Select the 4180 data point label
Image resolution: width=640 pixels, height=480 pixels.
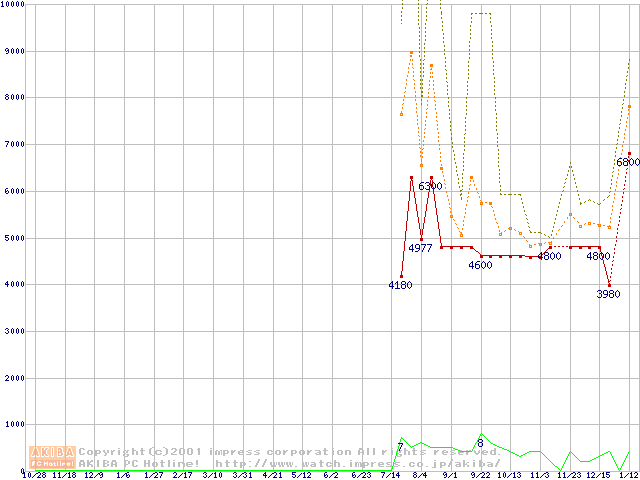(x=400, y=286)
